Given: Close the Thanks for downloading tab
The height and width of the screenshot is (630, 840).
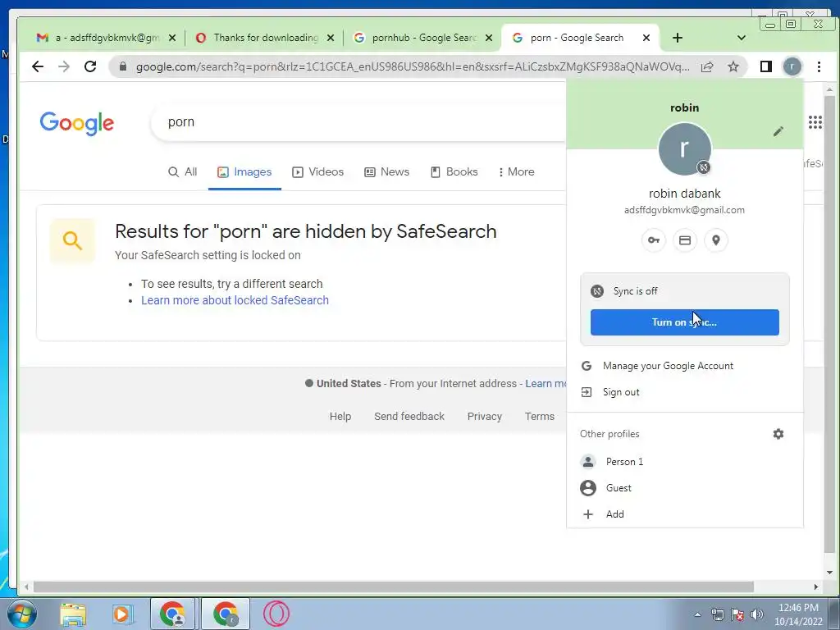Looking at the screenshot, I should [x=331, y=38].
